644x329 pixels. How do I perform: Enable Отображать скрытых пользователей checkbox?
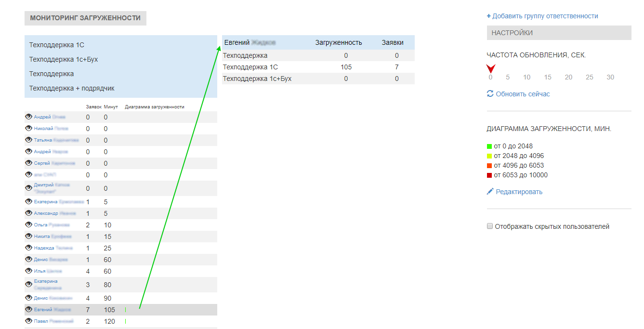click(490, 226)
